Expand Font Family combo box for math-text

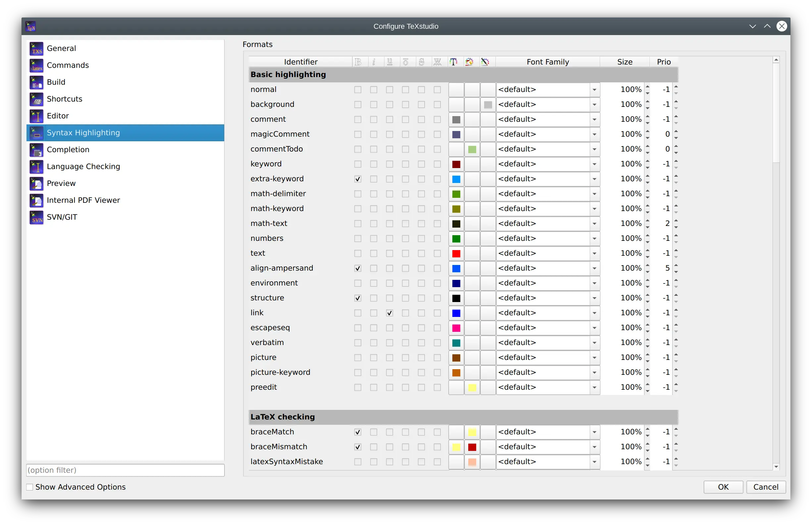tap(594, 224)
